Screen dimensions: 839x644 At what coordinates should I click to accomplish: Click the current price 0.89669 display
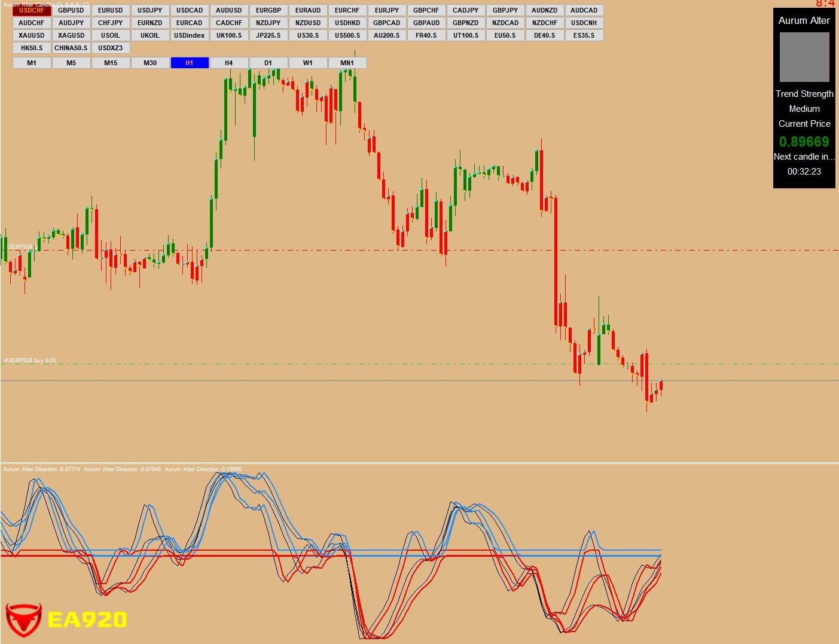[x=804, y=142]
